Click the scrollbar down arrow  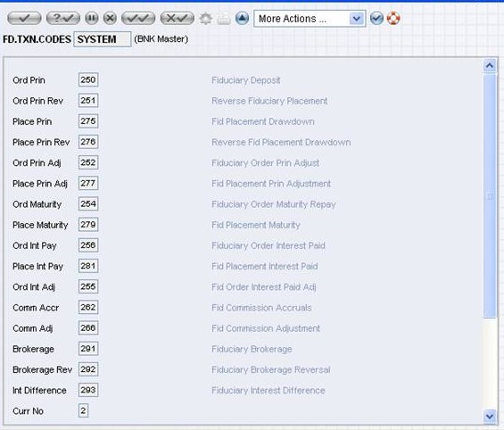490,417
